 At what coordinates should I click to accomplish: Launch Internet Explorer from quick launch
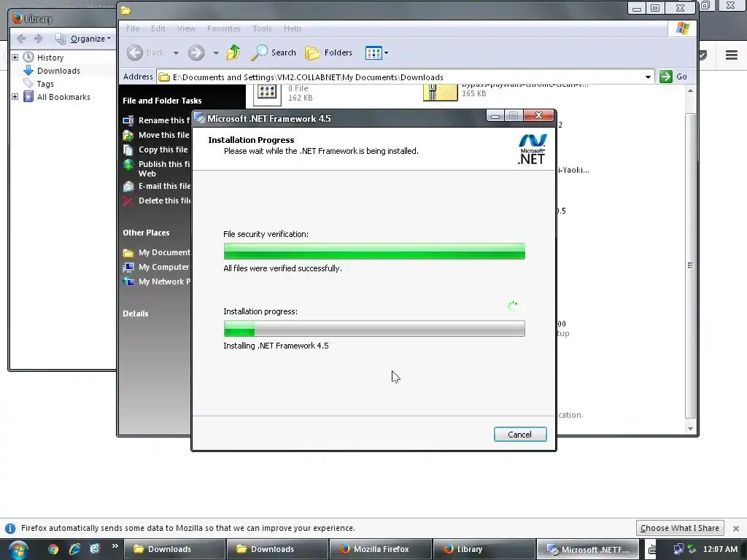(74, 549)
